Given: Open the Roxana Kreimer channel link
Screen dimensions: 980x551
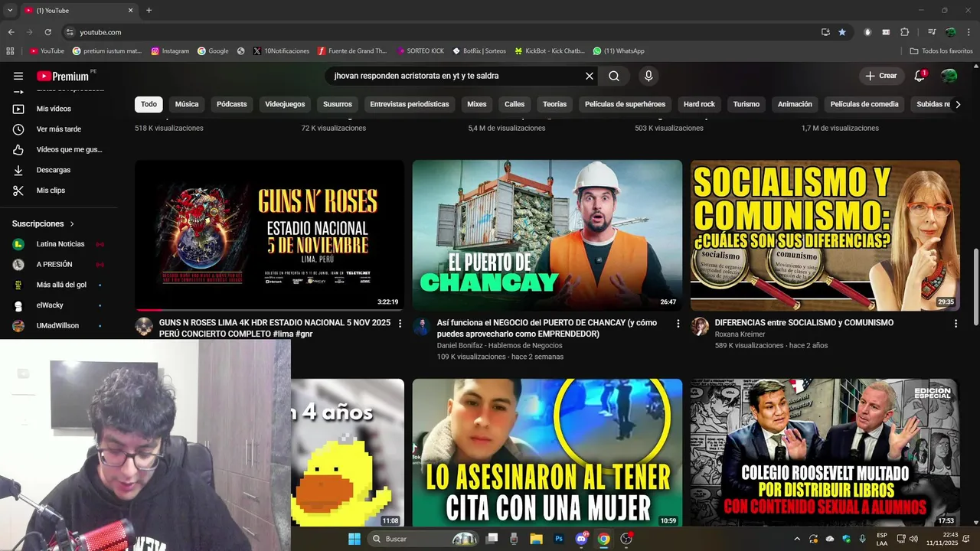Looking at the screenshot, I should click(x=740, y=334).
